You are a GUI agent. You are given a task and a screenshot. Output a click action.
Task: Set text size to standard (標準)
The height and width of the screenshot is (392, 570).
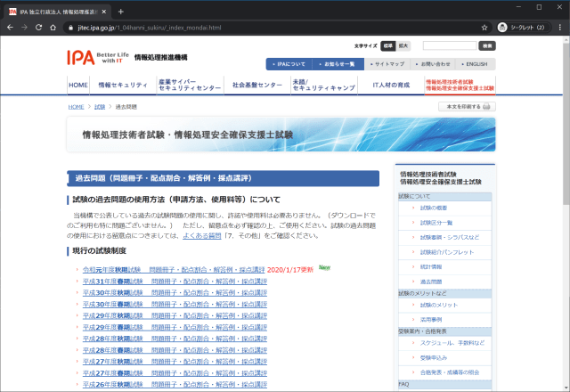tap(388, 45)
